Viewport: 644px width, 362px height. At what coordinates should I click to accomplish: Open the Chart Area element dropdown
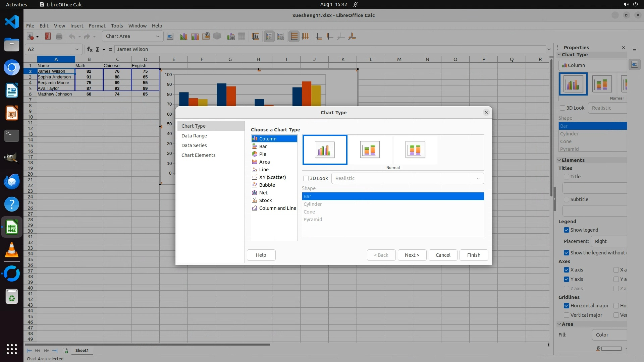click(157, 36)
